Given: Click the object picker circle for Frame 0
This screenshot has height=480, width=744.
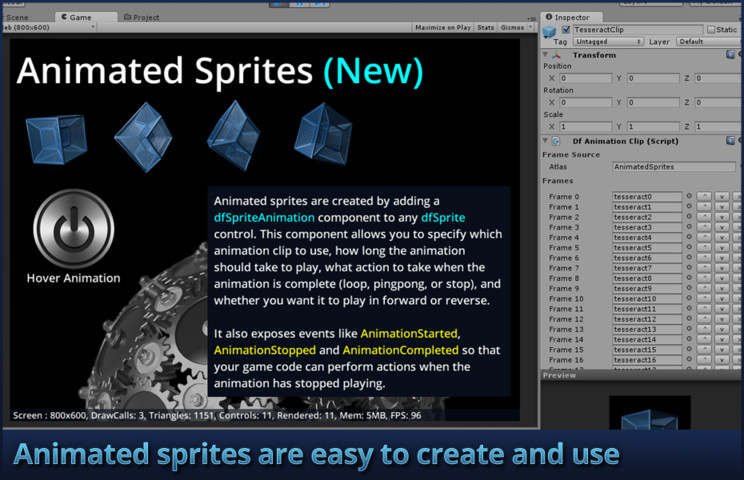Looking at the screenshot, I should [x=689, y=196].
